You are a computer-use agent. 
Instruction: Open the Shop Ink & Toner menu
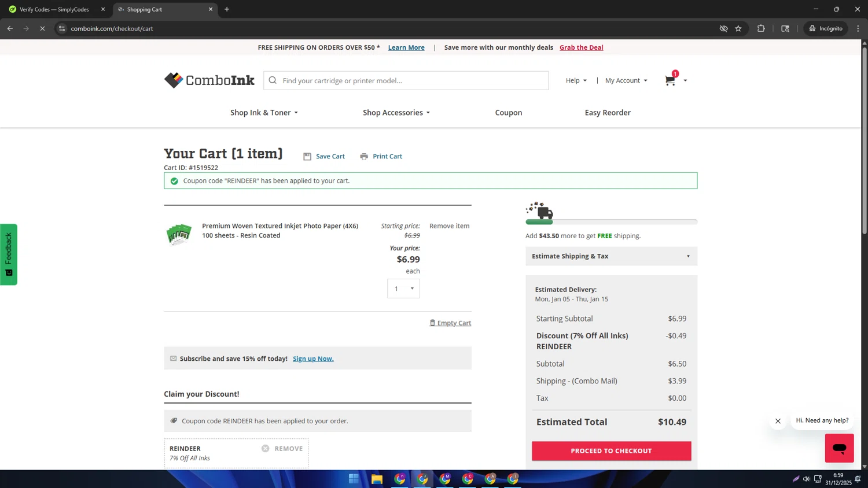pos(264,113)
